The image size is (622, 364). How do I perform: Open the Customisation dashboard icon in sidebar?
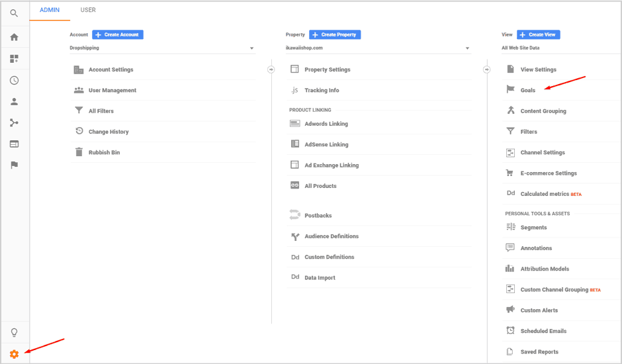click(x=14, y=59)
